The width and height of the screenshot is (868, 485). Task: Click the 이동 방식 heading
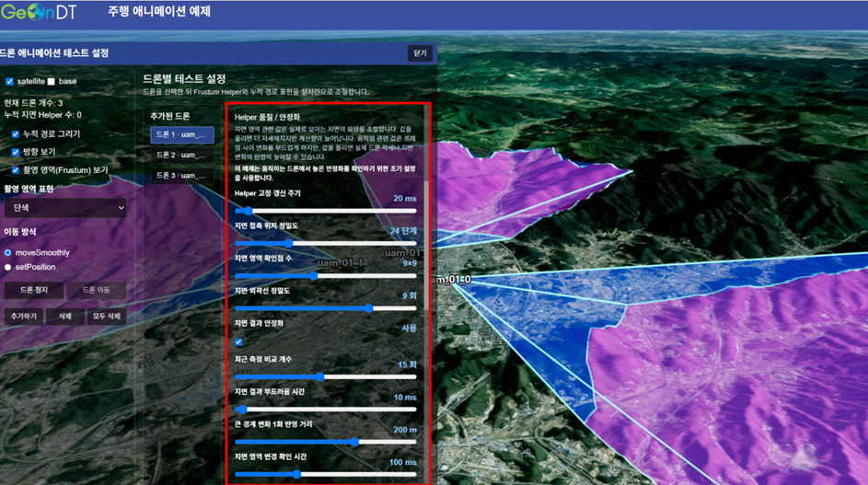click(20, 231)
